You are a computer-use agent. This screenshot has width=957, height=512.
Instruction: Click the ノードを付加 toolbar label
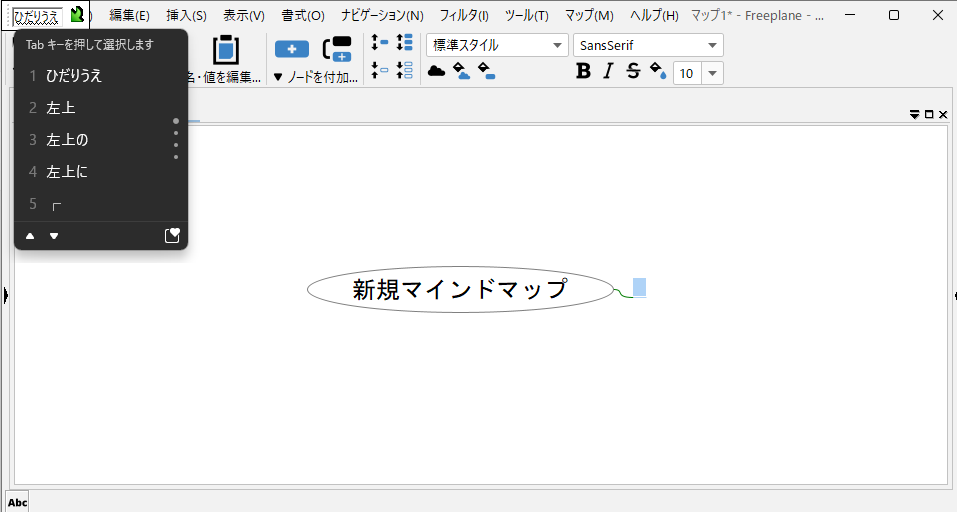(322, 78)
